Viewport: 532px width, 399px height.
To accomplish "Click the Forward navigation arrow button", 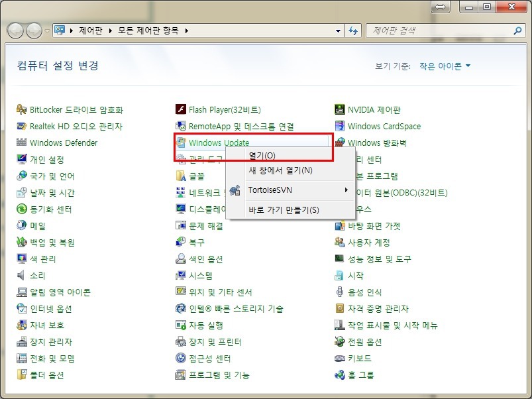I will coord(34,31).
